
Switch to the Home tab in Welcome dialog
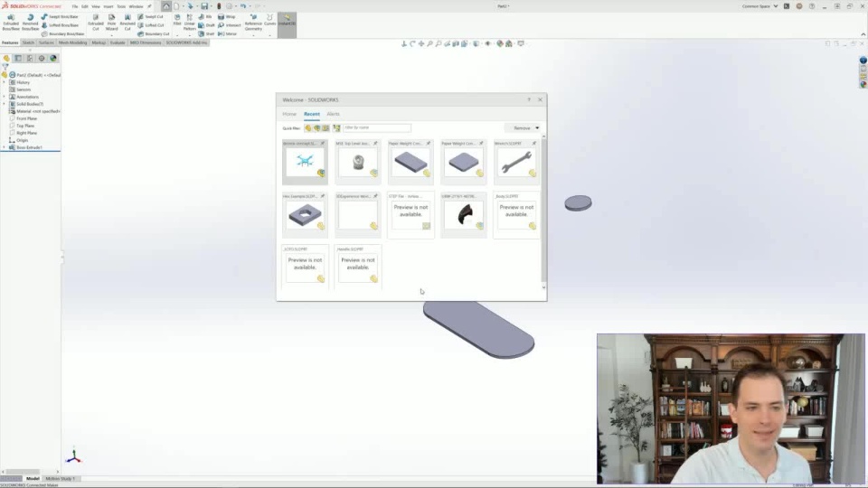(289, 114)
